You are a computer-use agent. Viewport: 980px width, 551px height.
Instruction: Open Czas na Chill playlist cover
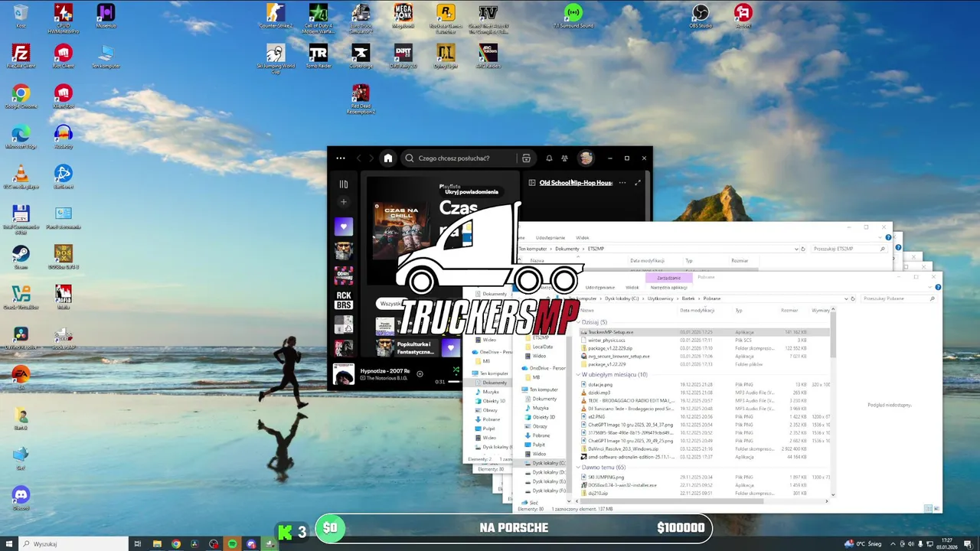click(402, 230)
